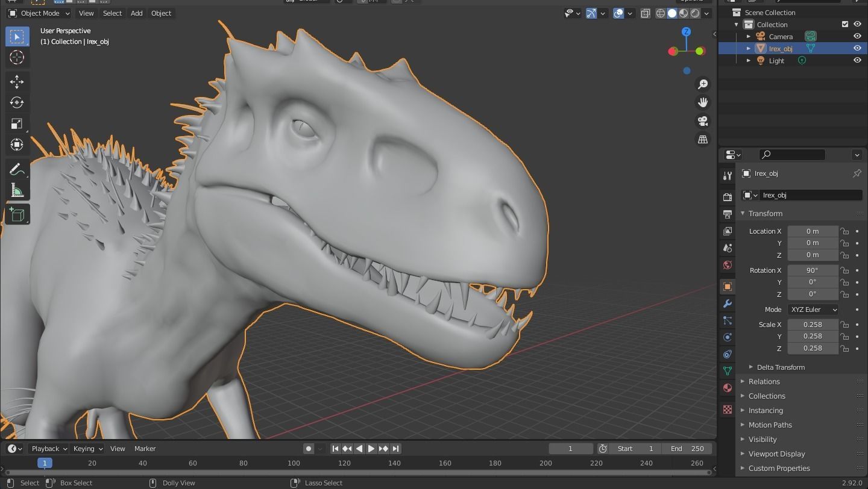Screen dimensions: 868x489
Task: Select wireframe viewport shading
Action: coord(661,13)
